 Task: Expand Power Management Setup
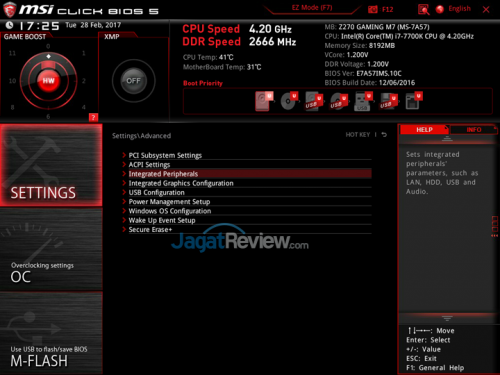coord(247,202)
